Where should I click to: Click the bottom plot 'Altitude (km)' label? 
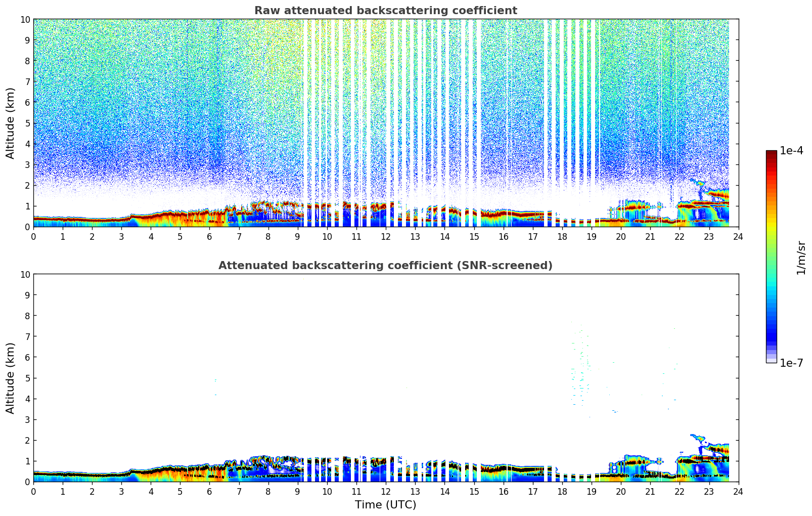coord(11,378)
